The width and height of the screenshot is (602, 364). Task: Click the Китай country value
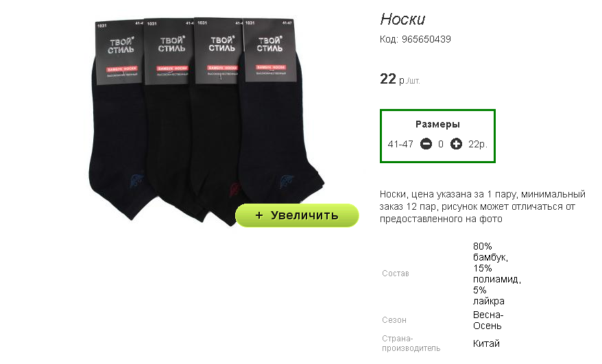coord(486,343)
